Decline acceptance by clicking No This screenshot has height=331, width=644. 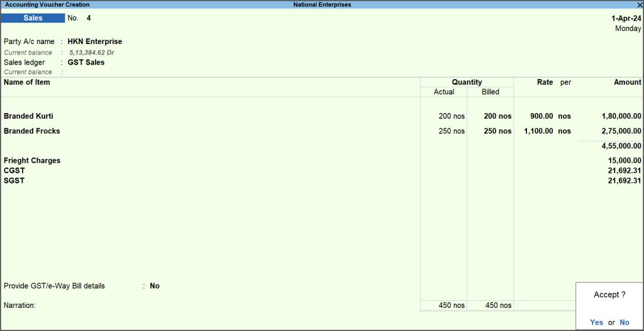(625, 322)
